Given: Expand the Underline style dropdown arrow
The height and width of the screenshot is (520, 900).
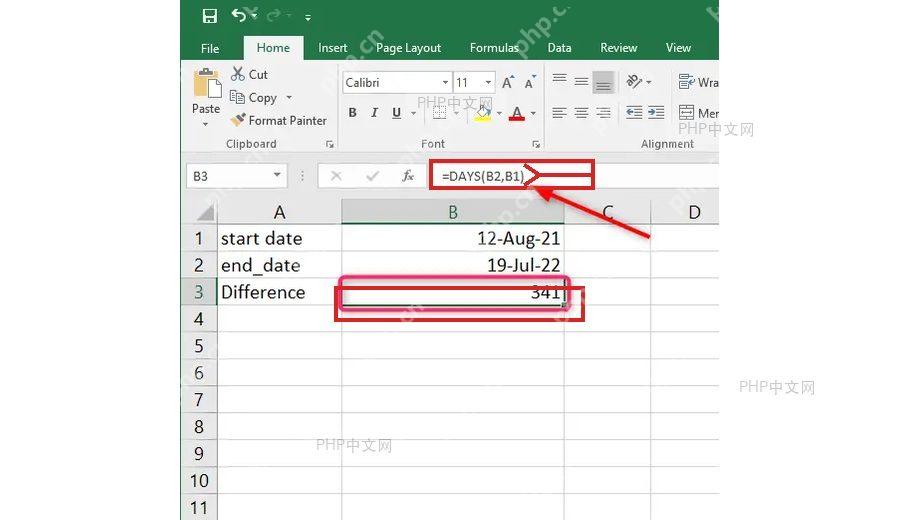Looking at the screenshot, I should tap(413, 113).
